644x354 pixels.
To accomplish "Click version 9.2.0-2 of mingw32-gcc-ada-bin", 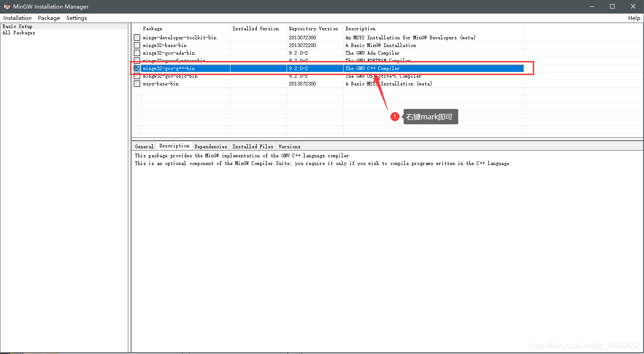I will (299, 53).
